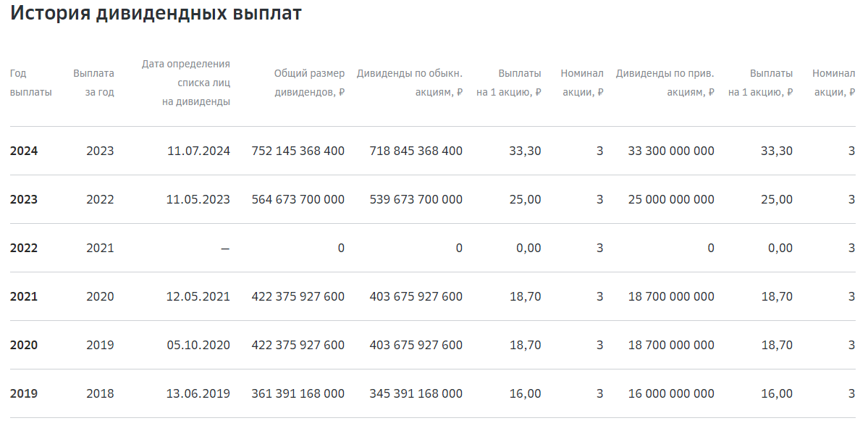Click the "Дивиденды по прив. акциям" header

pos(665,83)
